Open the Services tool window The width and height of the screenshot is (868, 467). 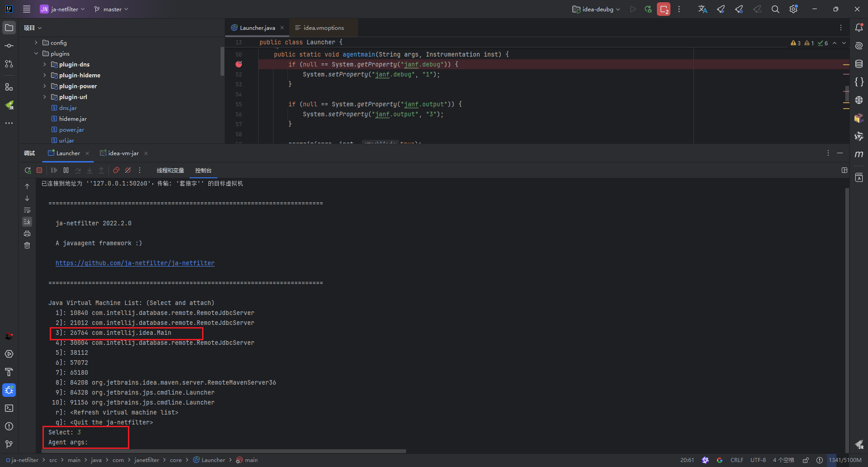[x=9, y=354]
